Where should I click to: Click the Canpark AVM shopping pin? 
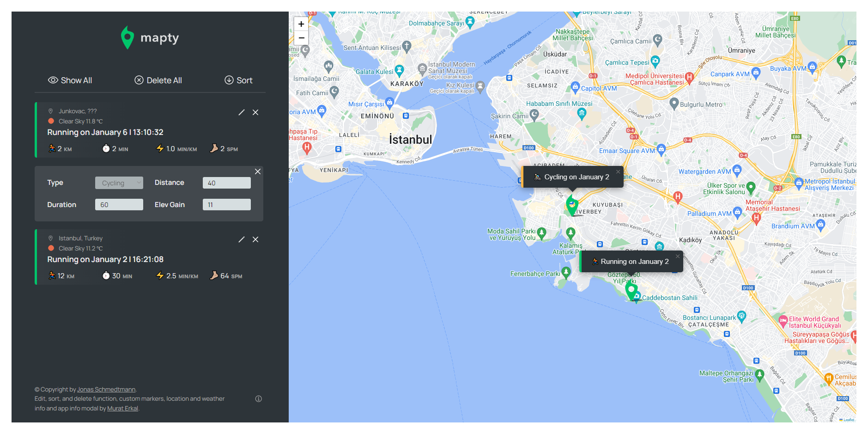[x=756, y=73]
